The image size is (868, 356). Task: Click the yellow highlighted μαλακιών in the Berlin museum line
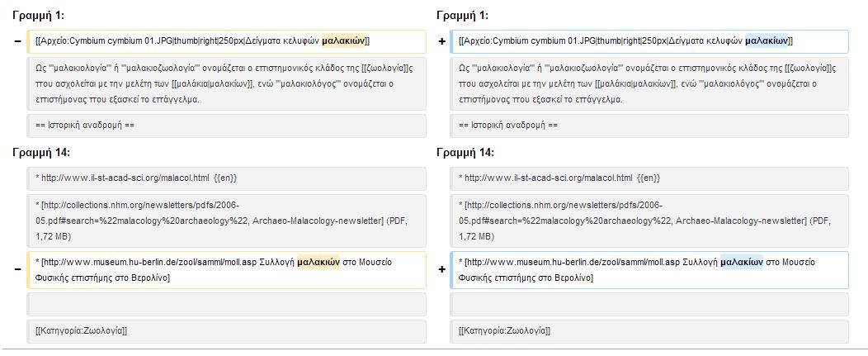coord(318,263)
